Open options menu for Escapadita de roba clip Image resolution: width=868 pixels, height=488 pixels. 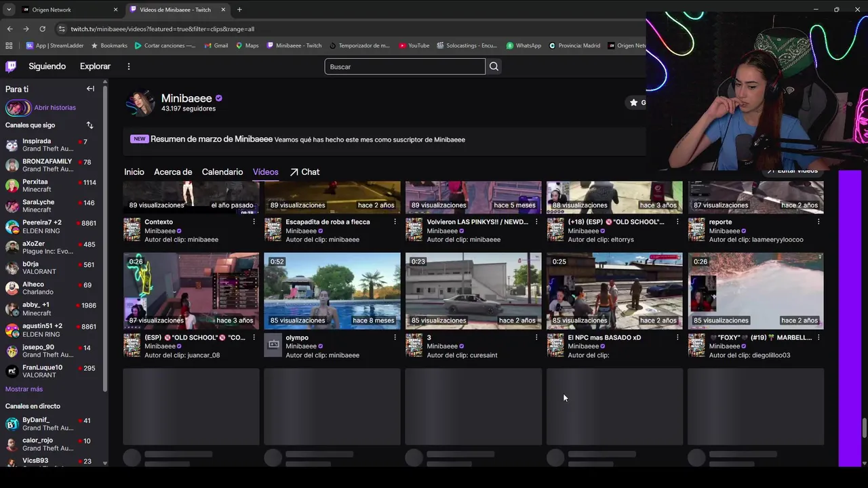(x=395, y=222)
